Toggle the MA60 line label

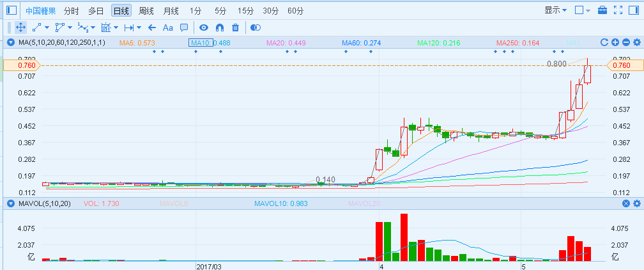tap(362, 43)
